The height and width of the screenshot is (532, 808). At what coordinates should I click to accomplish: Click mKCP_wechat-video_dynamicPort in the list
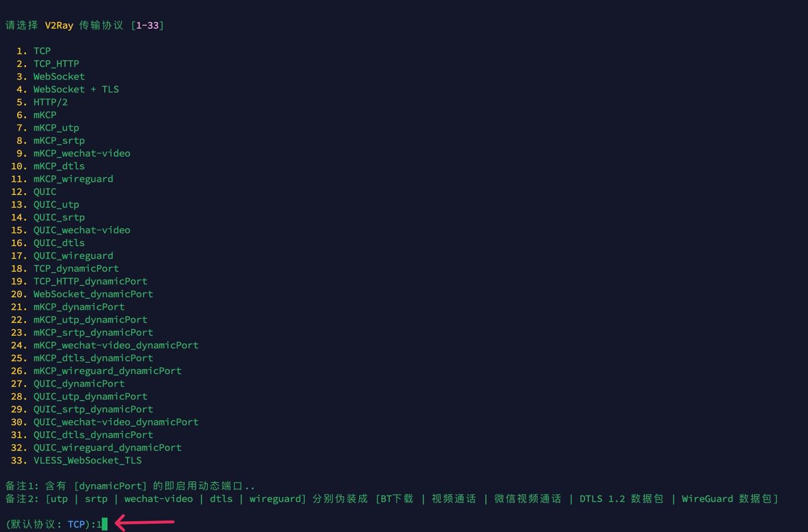coord(116,345)
